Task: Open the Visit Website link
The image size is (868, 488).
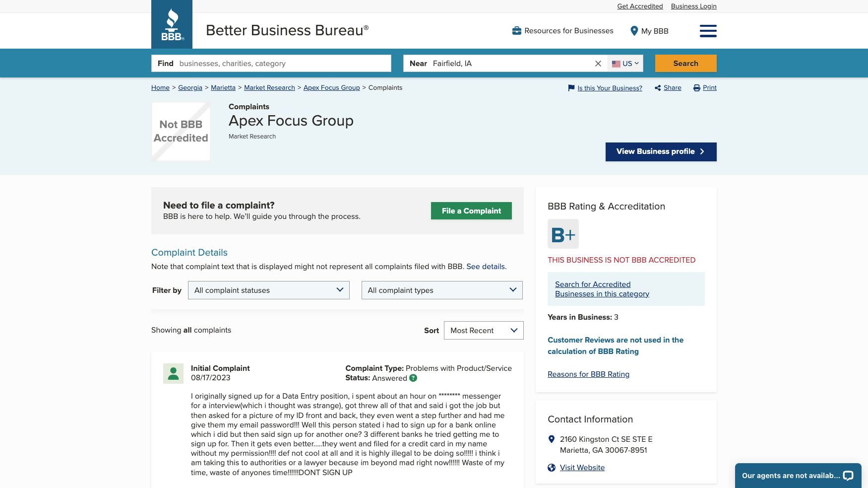Action: [582, 468]
